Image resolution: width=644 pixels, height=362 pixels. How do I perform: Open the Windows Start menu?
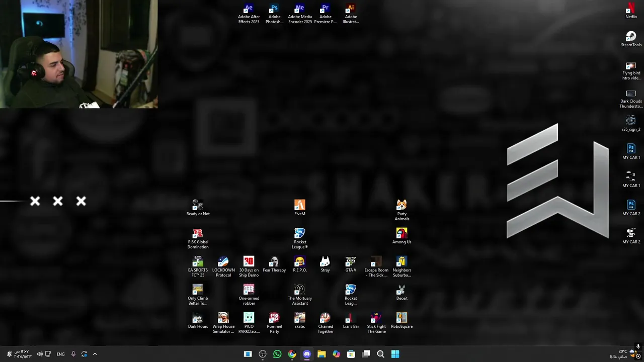(x=395, y=354)
